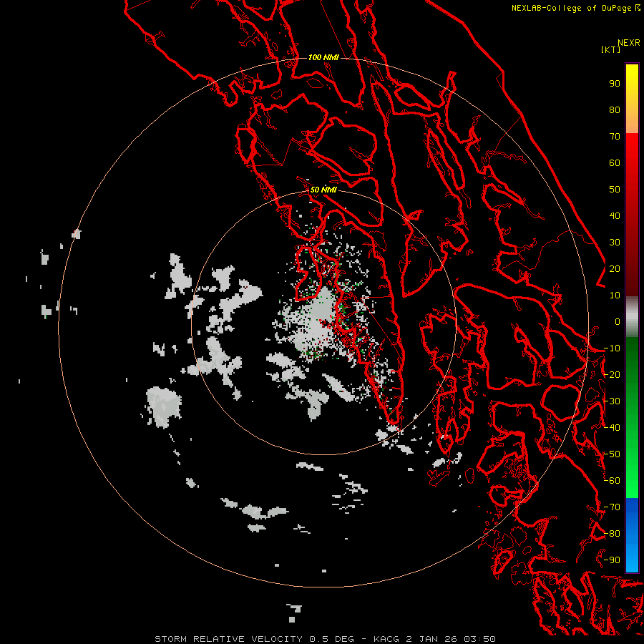Viewport: 644px width, 644px height.
Task: Click the 100 NMI range ring label
Action: [x=323, y=57]
